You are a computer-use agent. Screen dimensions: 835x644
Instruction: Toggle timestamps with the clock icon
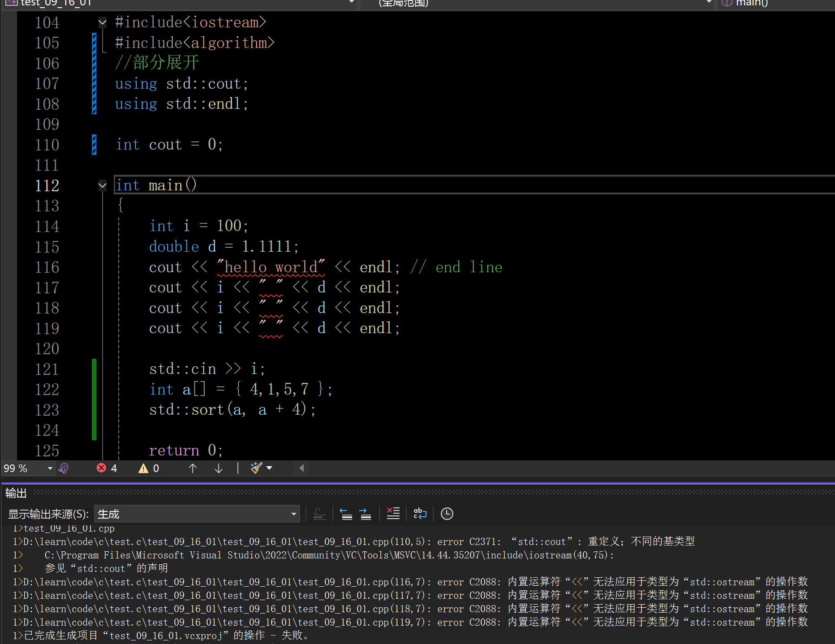[447, 514]
